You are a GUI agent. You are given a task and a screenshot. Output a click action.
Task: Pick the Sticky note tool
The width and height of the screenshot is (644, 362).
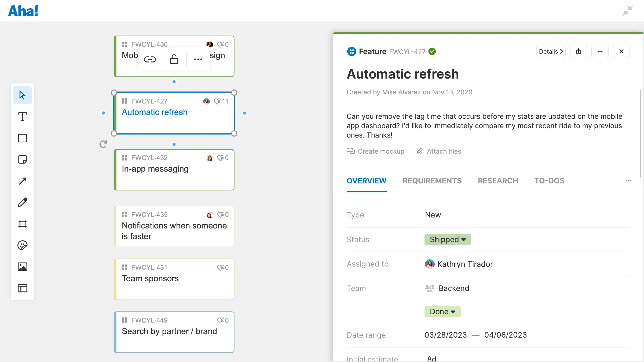click(23, 159)
